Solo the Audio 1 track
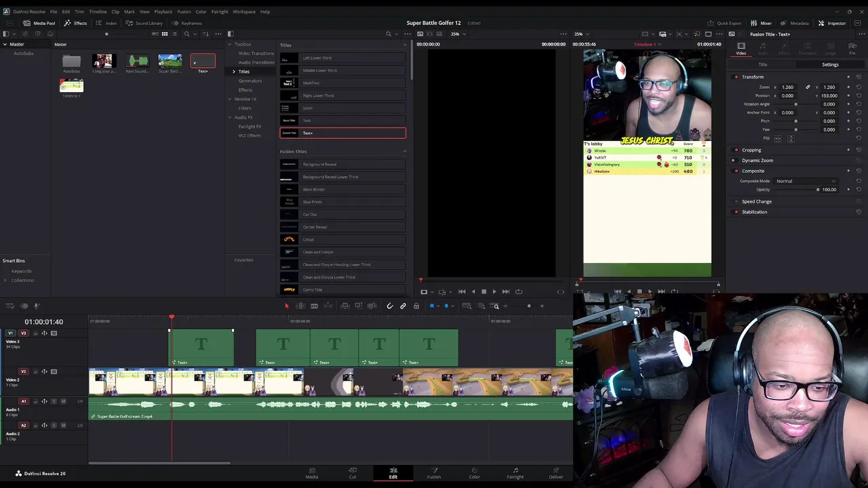The height and width of the screenshot is (488, 868). coord(54,401)
